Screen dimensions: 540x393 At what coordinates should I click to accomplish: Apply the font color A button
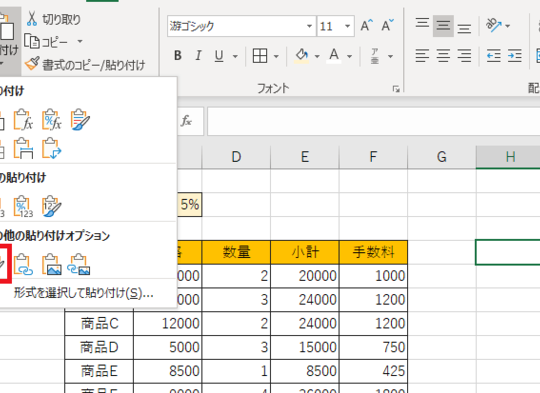tap(334, 55)
